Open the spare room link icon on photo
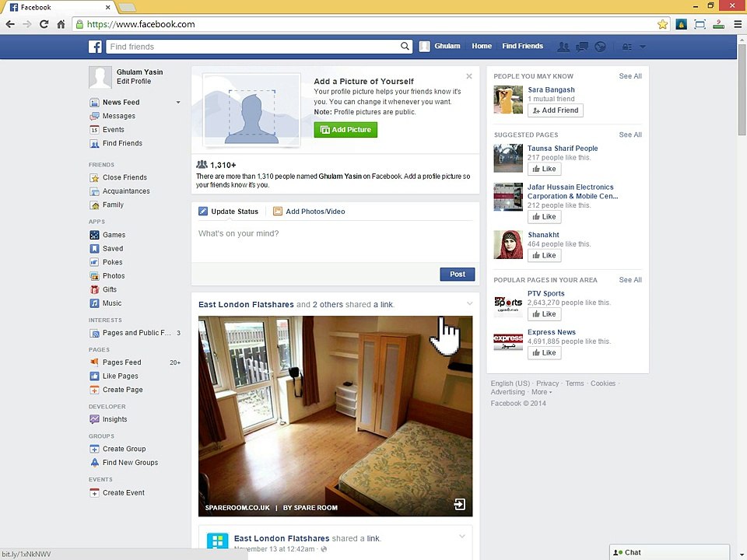 tap(459, 504)
